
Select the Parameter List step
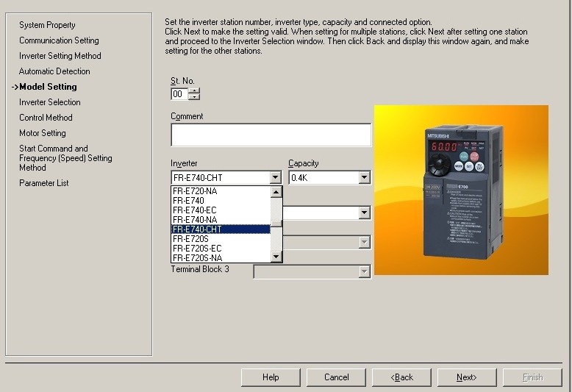[43, 183]
